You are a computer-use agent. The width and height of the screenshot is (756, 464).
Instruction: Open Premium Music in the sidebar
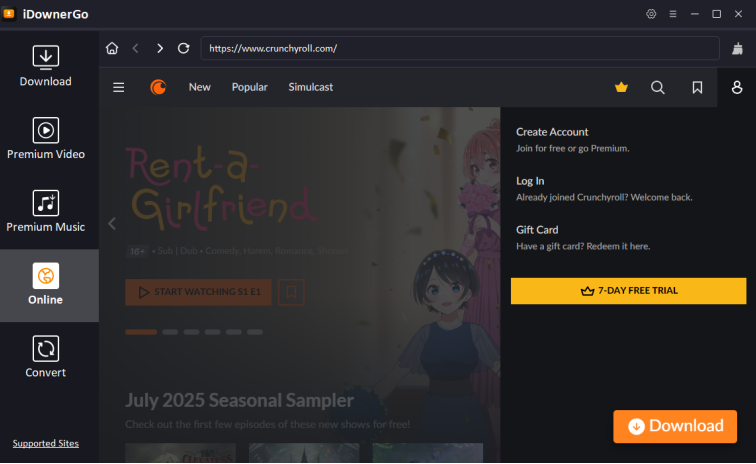click(x=46, y=211)
